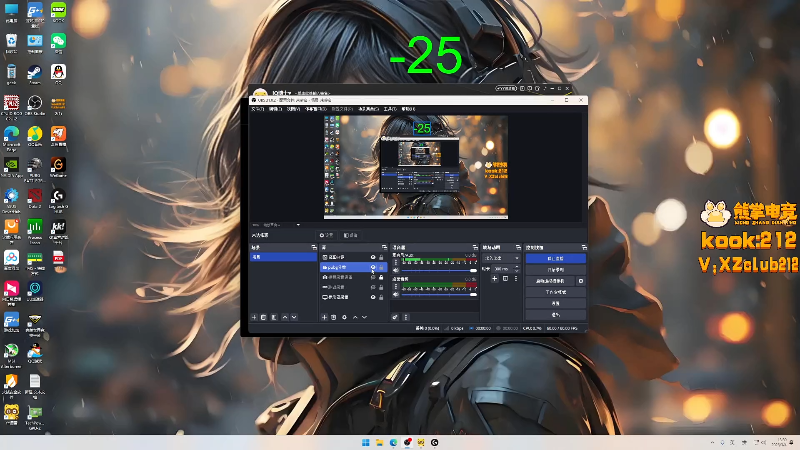Move the scene down with the arrow

[294, 317]
